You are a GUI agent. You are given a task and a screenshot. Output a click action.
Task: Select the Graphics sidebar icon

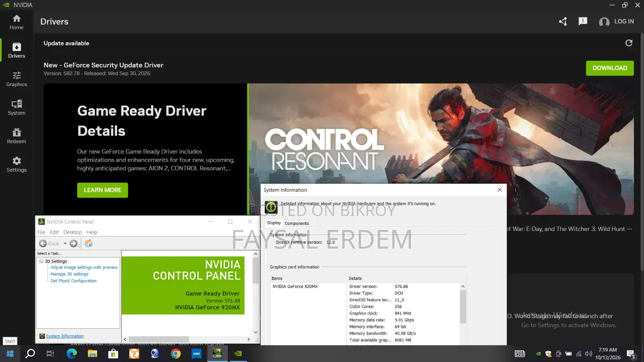[x=17, y=79]
